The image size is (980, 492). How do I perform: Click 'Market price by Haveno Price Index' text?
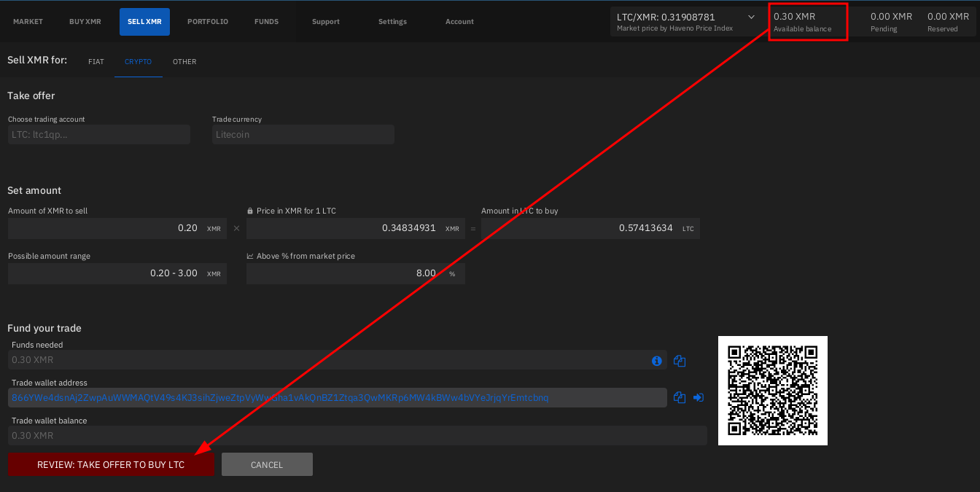click(674, 28)
